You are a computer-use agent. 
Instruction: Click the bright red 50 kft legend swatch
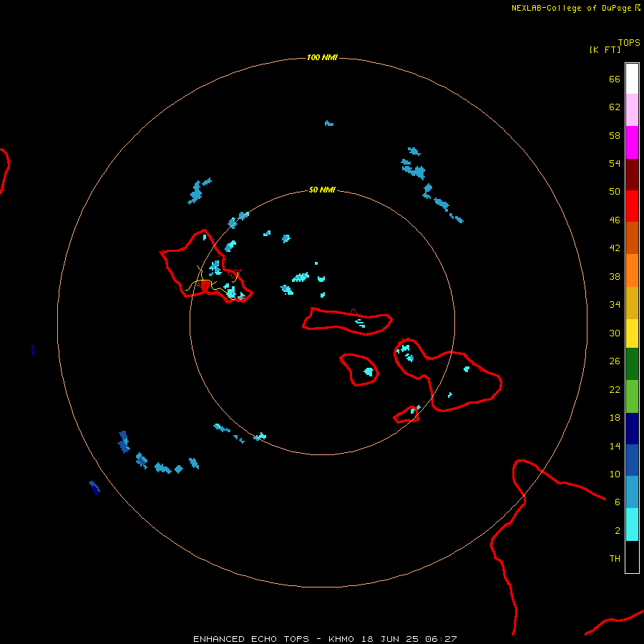click(632, 206)
